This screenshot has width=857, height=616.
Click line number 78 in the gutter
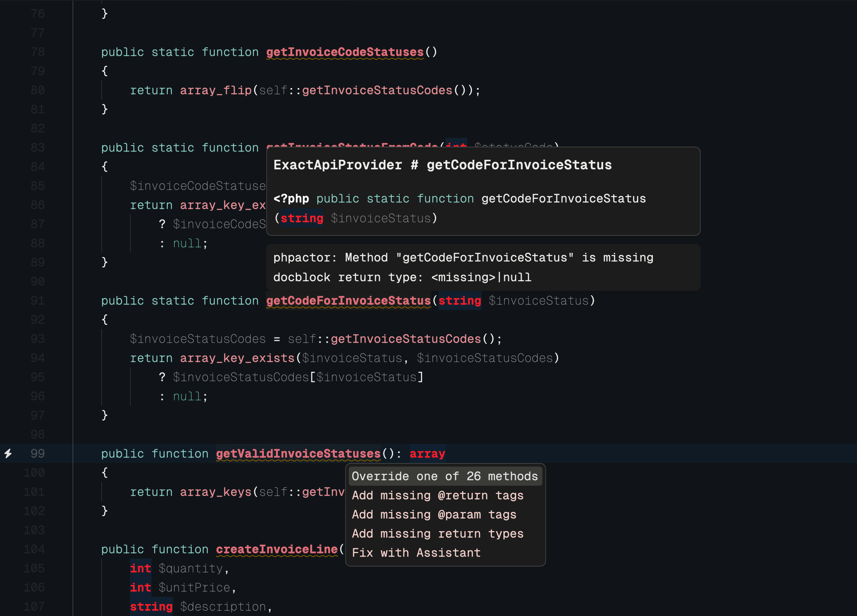pyautogui.click(x=37, y=52)
